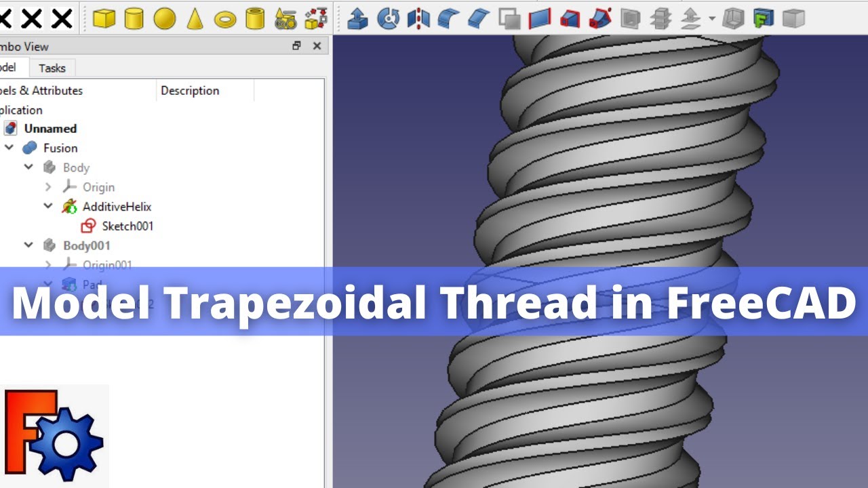The image size is (868, 488).
Task: Click the Projection on surface icon
Action: tap(764, 18)
